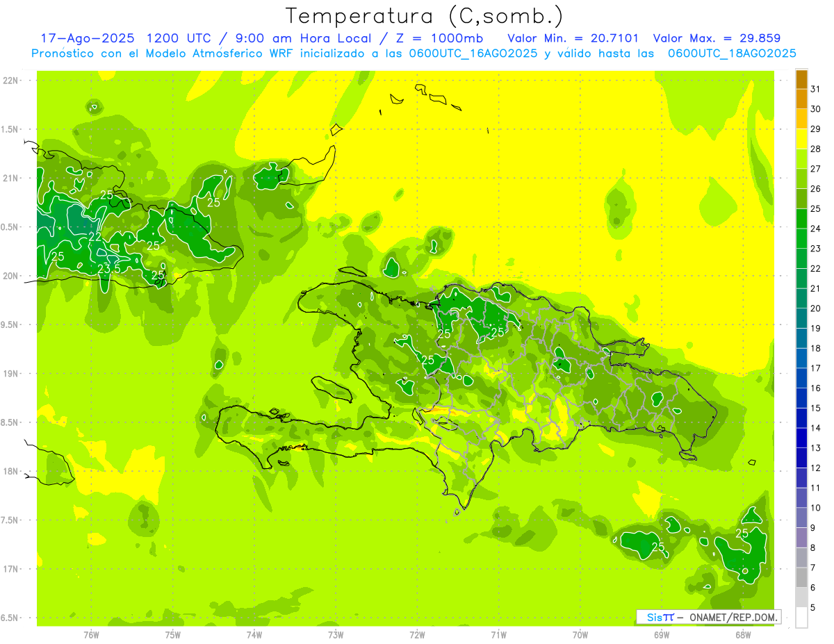The image size is (834, 644).
Task: Click the gray colorbar segment between 6 and 7
Action: click(x=801, y=578)
